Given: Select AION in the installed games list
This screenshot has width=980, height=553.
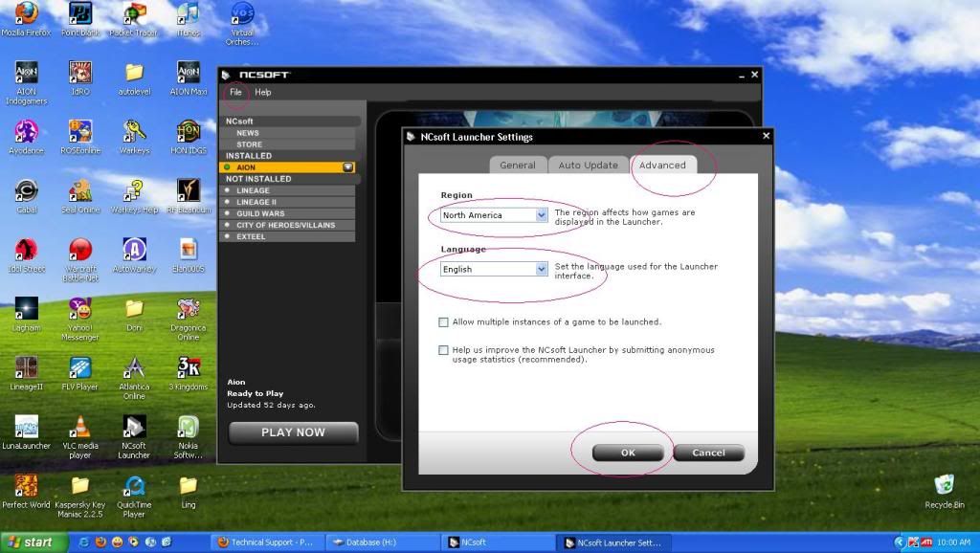Looking at the screenshot, I should [287, 167].
